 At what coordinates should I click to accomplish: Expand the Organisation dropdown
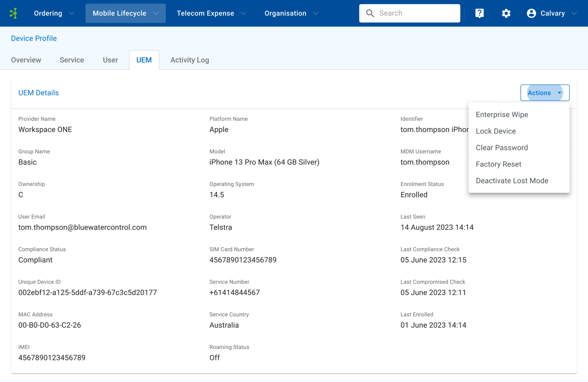316,13
